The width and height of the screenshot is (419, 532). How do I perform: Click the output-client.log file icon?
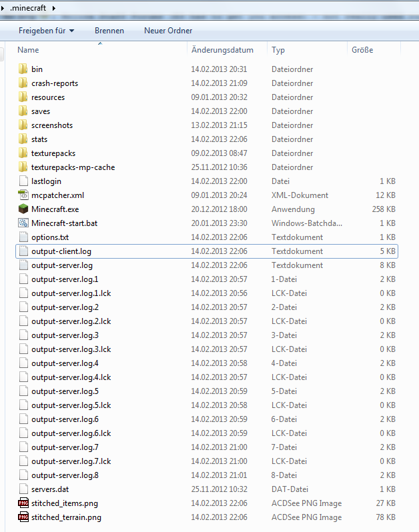tap(23, 251)
